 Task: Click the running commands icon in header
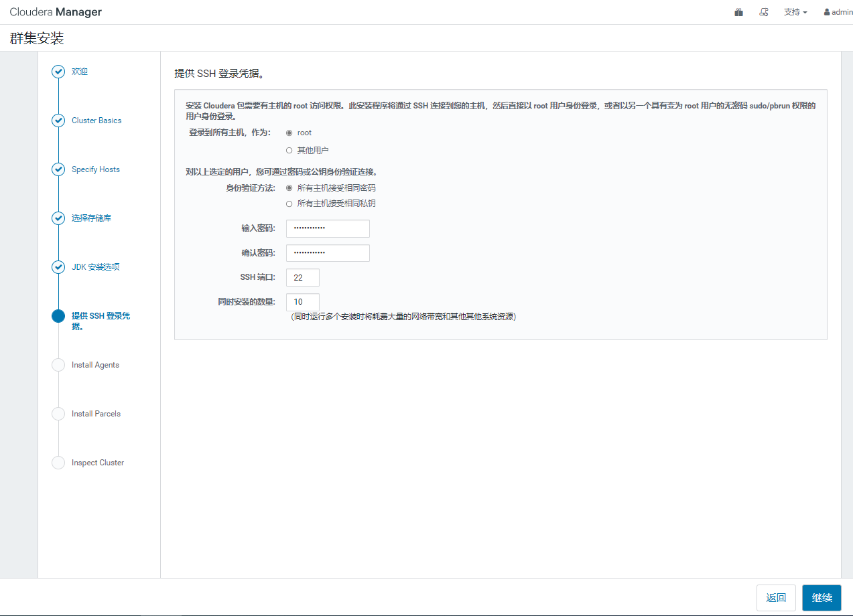tap(763, 11)
